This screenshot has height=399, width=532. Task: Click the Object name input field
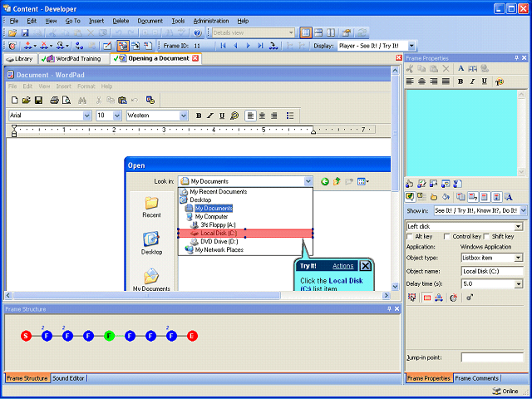point(492,271)
